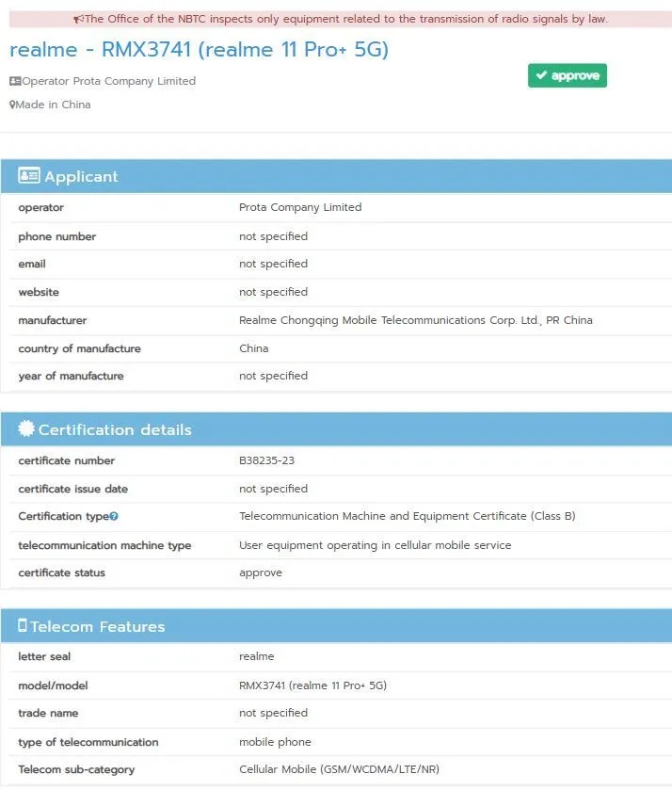This screenshot has height=790, width=672.
Task: Click the phone icon in Telecom Features header
Action: coord(23,626)
